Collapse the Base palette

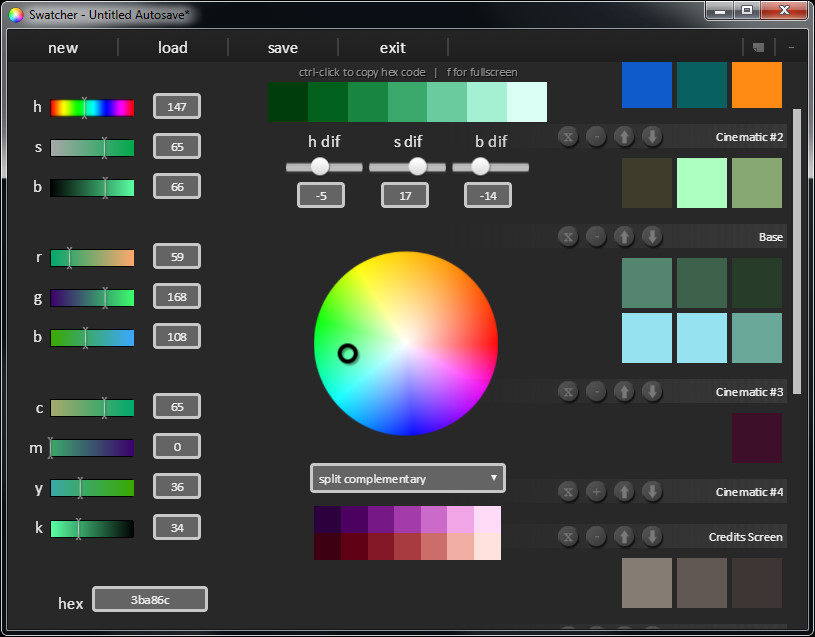[596, 236]
